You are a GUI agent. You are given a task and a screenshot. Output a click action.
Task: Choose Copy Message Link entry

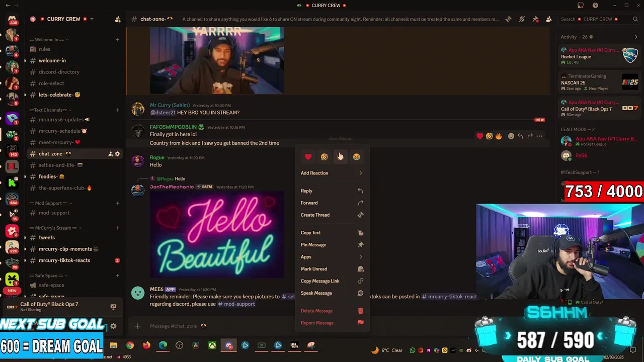point(332,281)
